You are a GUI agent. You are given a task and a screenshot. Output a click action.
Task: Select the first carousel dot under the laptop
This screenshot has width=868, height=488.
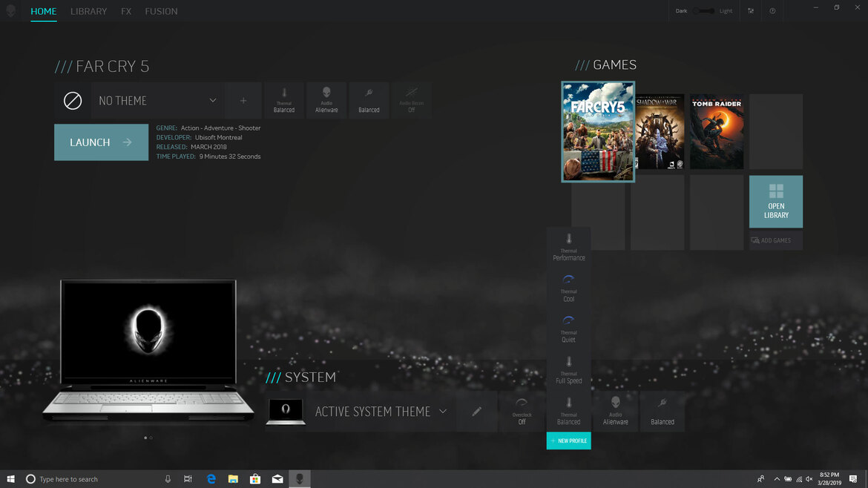pyautogui.click(x=145, y=438)
